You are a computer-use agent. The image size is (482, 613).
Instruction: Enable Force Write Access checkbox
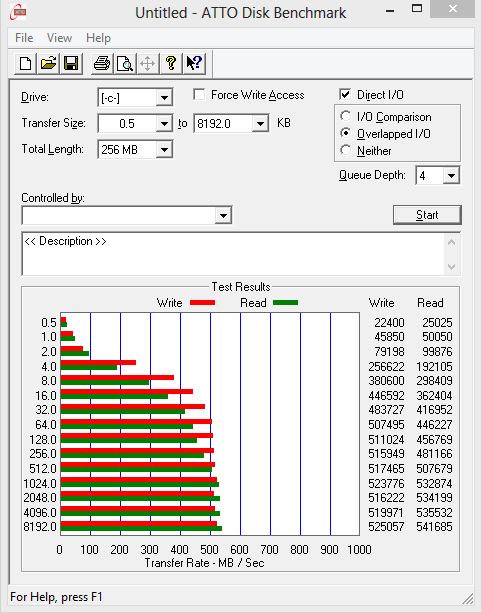[199, 95]
